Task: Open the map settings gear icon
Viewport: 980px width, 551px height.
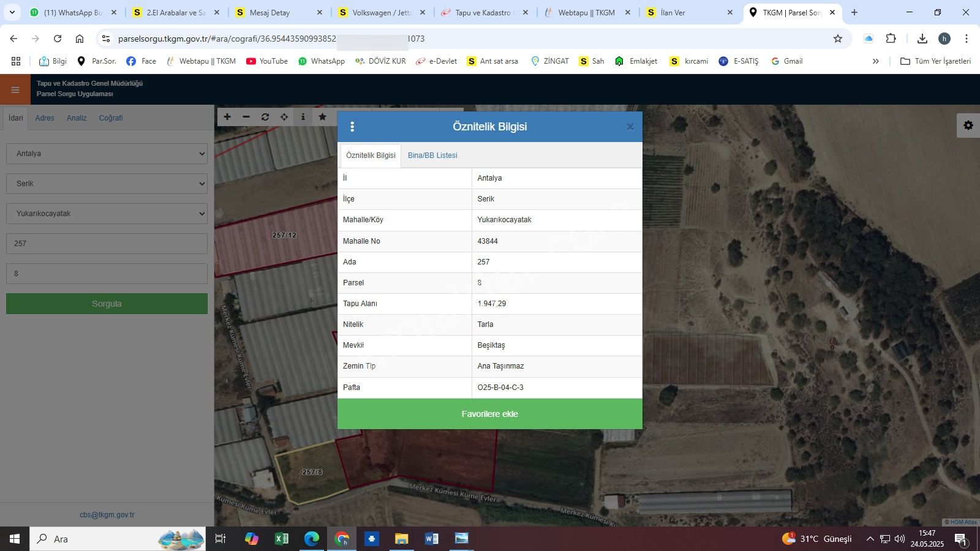Action: 968,126
